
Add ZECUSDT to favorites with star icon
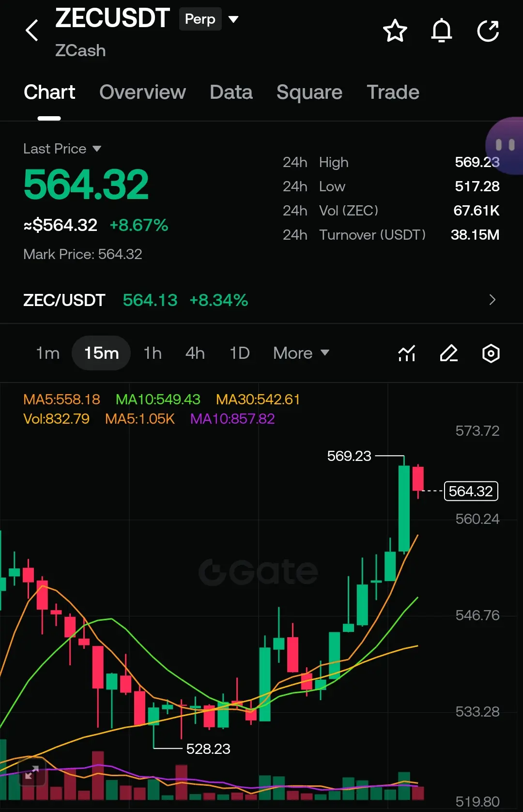395,31
